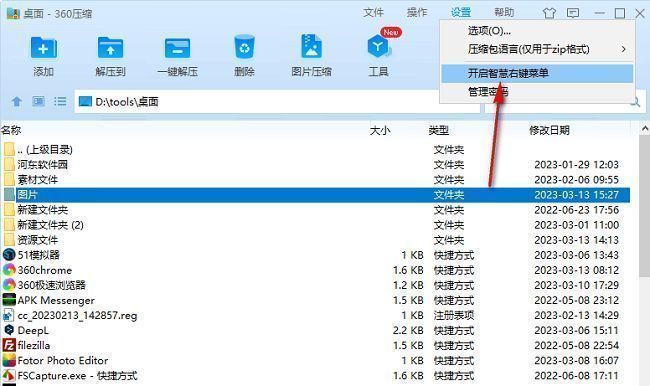Click the 河东软件园 folder icon
650x386 pixels.
[x=9, y=165]
